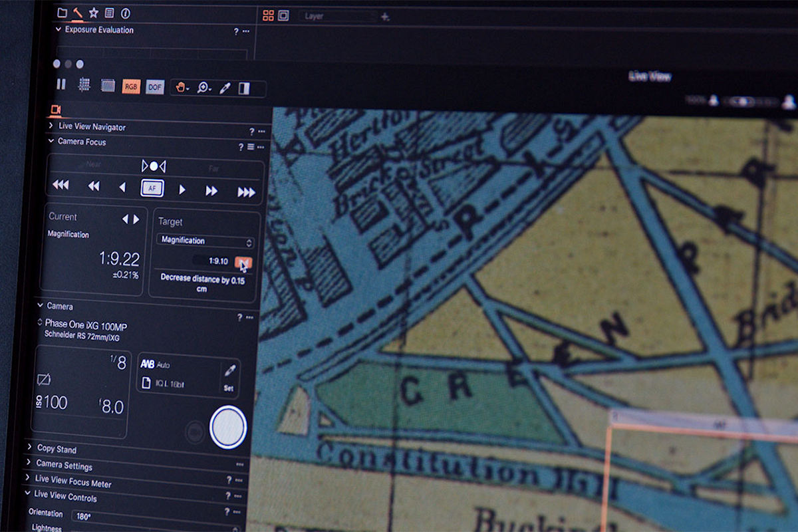Move focus far by largest step

point(246,192)
